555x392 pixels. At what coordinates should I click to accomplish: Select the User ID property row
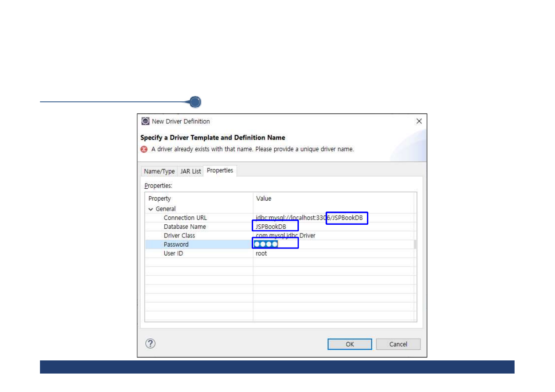pos(173,253)
